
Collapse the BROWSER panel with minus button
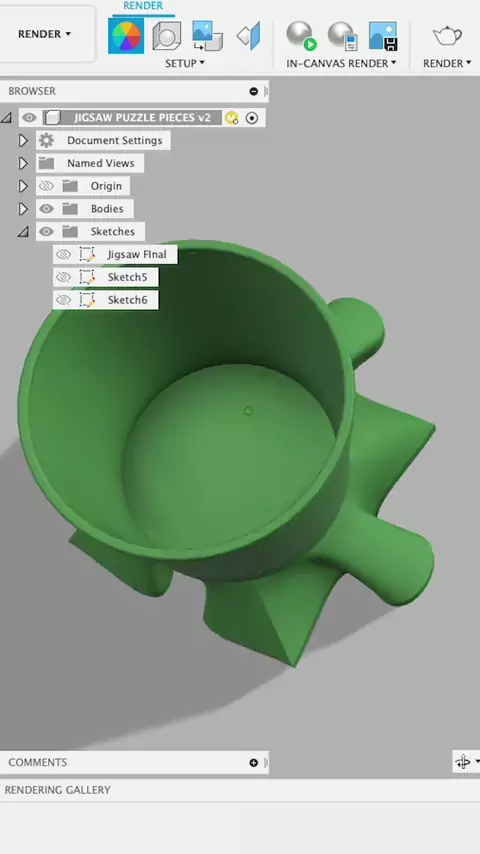pyautogui.click(x=253, y=92)
